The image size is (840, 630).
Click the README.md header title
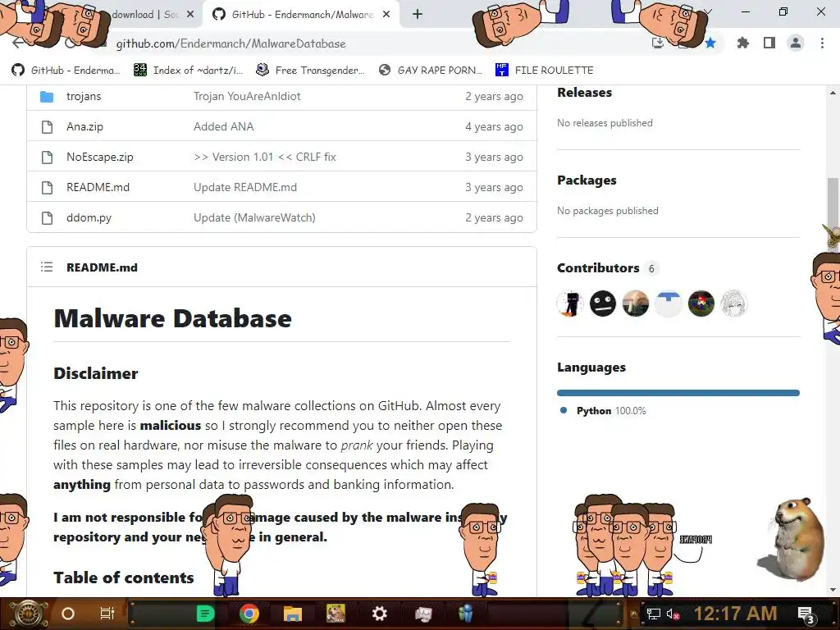click(102, 267)
